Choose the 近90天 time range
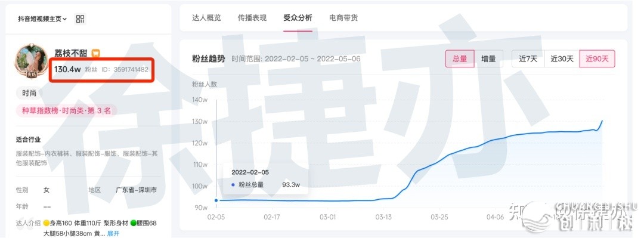The image size is (644, 238). tap(597, 59)
